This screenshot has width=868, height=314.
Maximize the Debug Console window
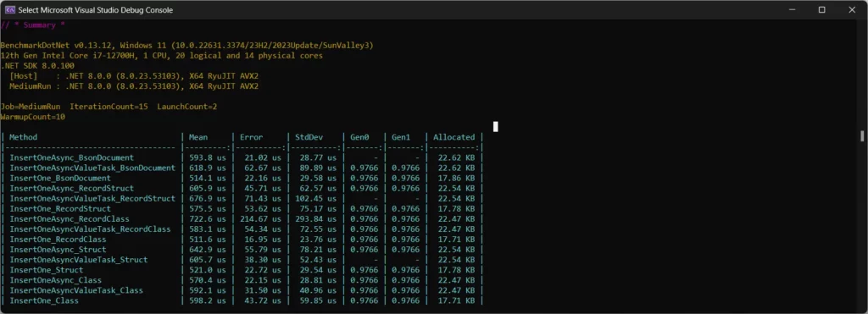click(x=822, y=10)
